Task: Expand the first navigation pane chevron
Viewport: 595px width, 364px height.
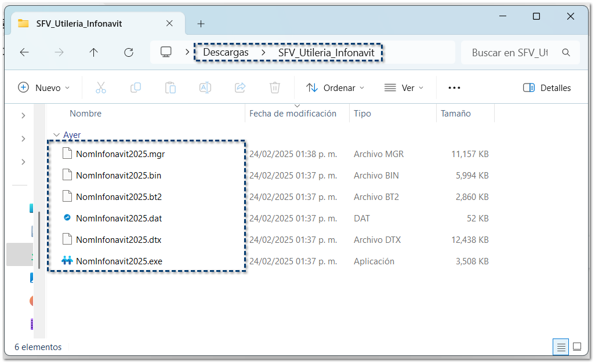Action: point(23,116)
